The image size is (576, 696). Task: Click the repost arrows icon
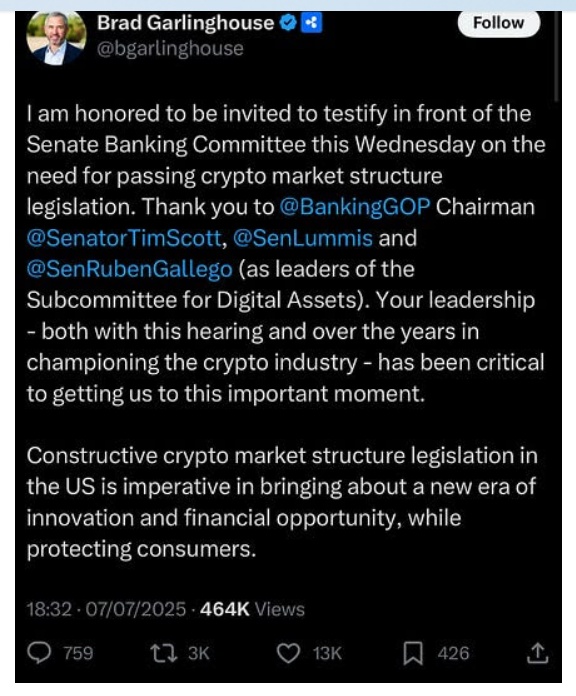pos(163,653)
